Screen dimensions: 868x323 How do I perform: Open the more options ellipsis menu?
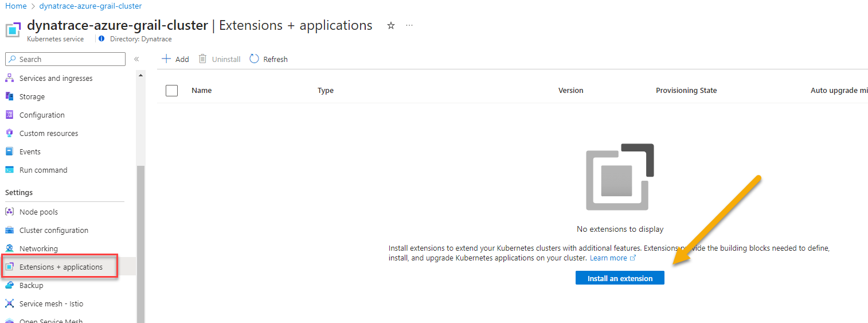pyautogui.click(x=409, y=26)
